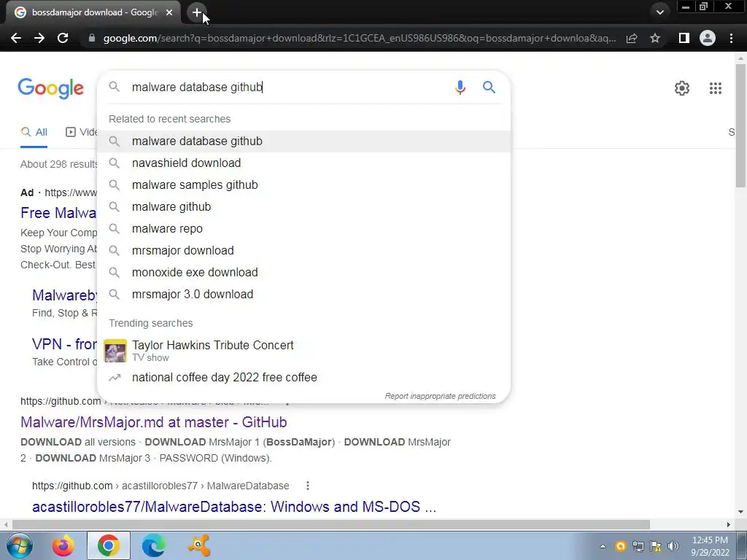The image size is (747, 560).
Task: Open the Chrome profile avatar
Action: click(708, 38)
